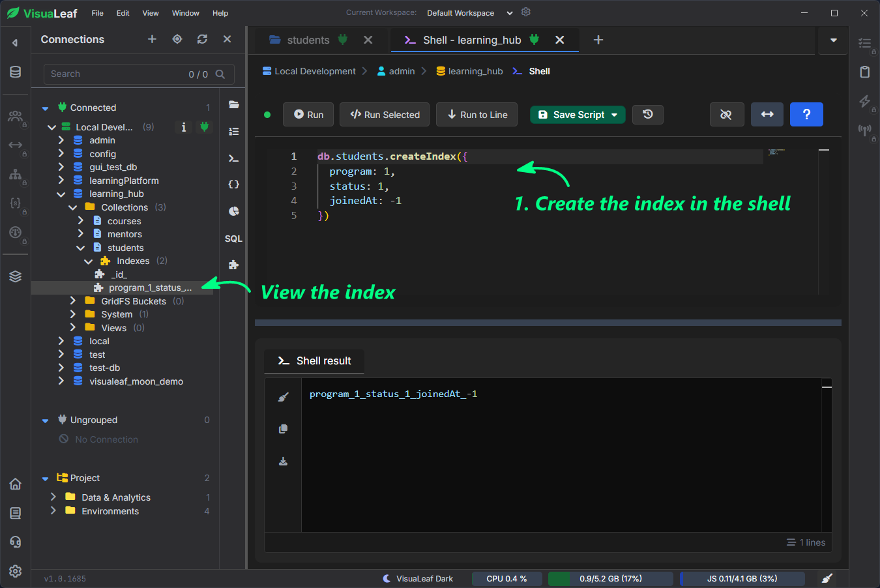Click Run to Line
The width and height of the screenshot is (880, 588).
(x=477, y=115)
